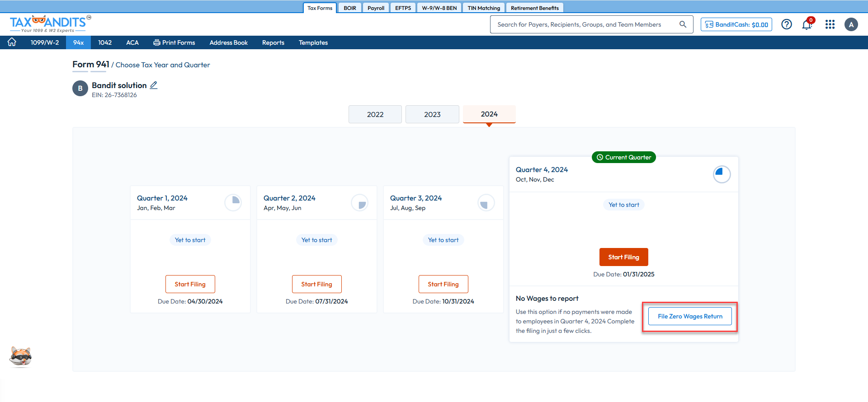This screenshot has width=868, height=402.
Task: Click the Quarter 2 pie chart icon
Action: (360, 203)
